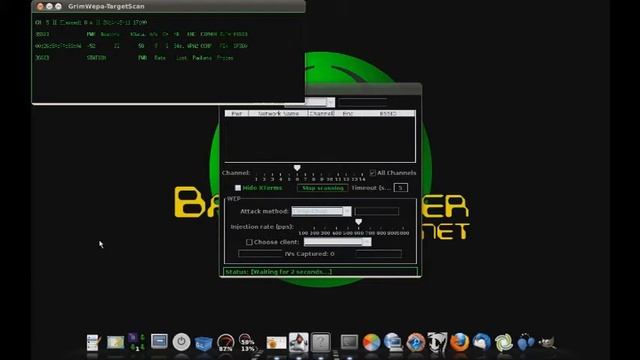Click the Injection rate slider handle

pos(358,222)
